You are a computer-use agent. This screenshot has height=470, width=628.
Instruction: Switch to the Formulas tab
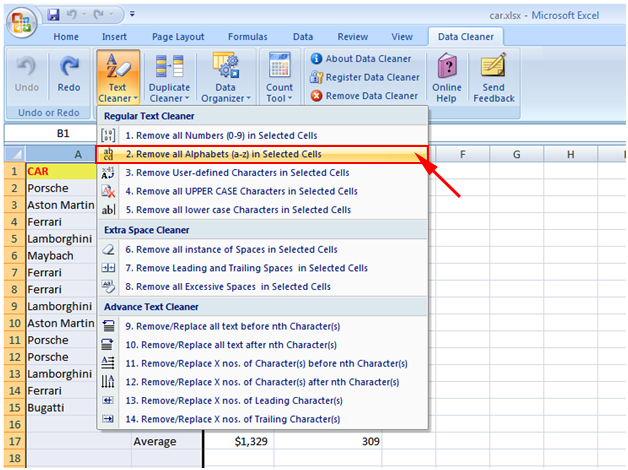[x=248, y=37]
